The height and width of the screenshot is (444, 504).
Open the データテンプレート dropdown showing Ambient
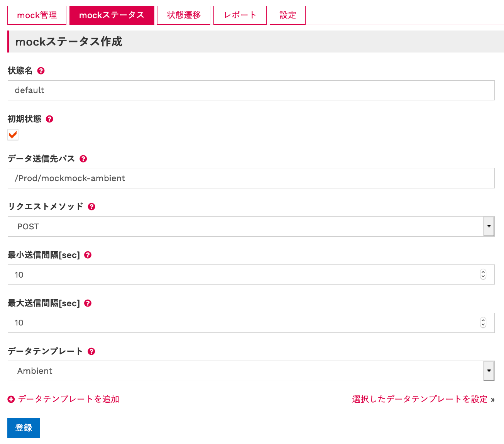(489, 371)
